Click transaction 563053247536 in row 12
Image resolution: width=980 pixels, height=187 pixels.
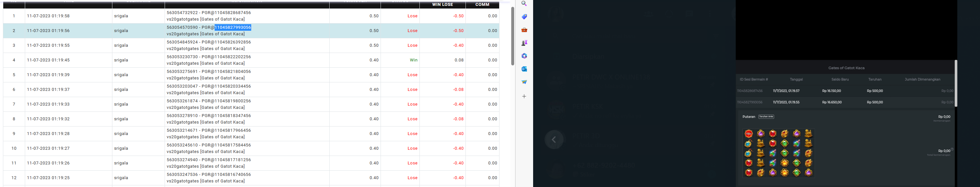pos(182,175)
